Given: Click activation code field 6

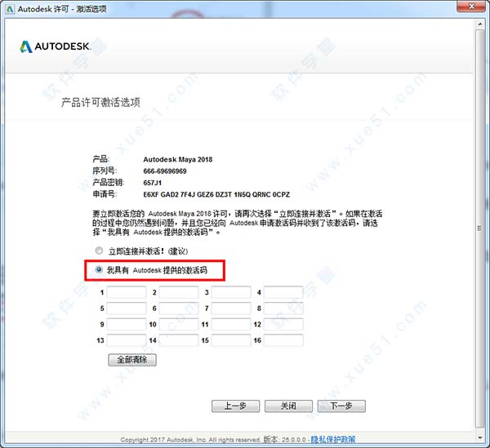Looking at the screenshot, I should (x=179, y=308).
